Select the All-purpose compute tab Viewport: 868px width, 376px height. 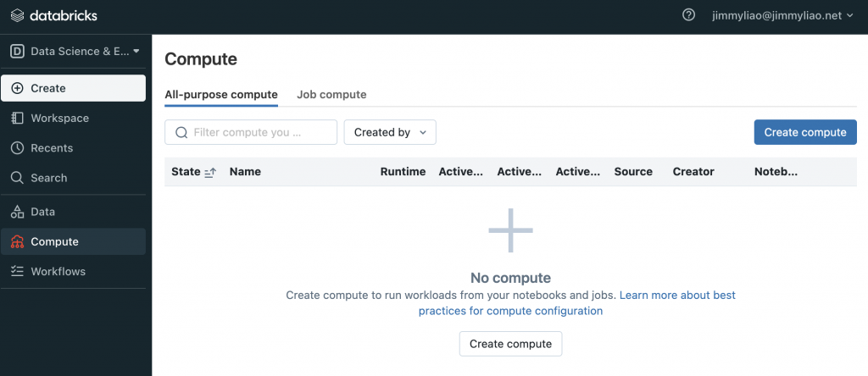click(220, 95)
